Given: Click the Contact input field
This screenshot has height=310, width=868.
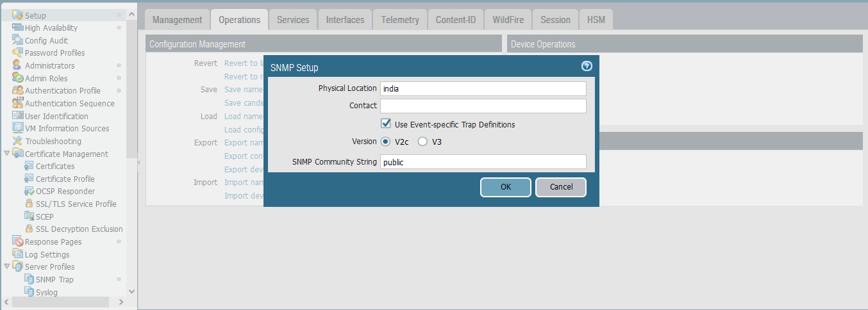Looking at the screenshot, I should coord(483,106).
